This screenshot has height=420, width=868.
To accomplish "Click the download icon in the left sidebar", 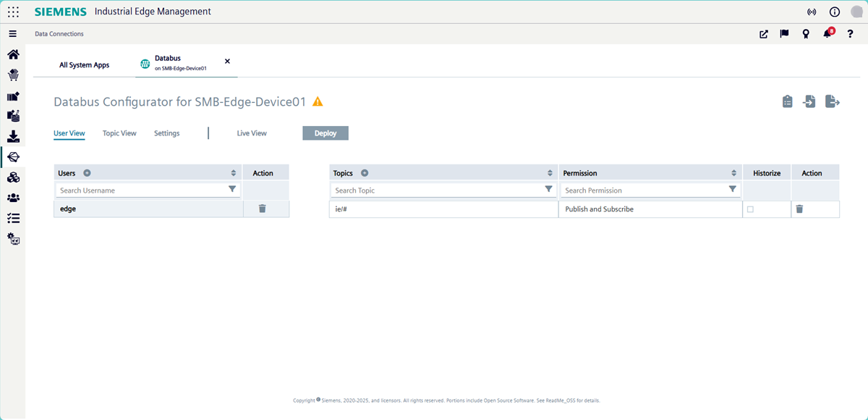I will [13, 135].
